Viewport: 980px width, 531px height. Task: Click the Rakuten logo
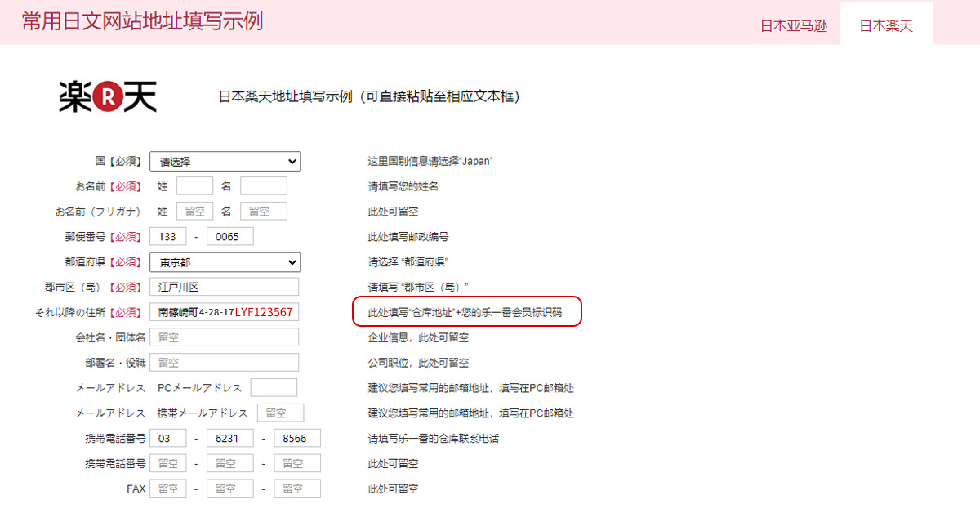pyautogui.click(x=108, y=96)
